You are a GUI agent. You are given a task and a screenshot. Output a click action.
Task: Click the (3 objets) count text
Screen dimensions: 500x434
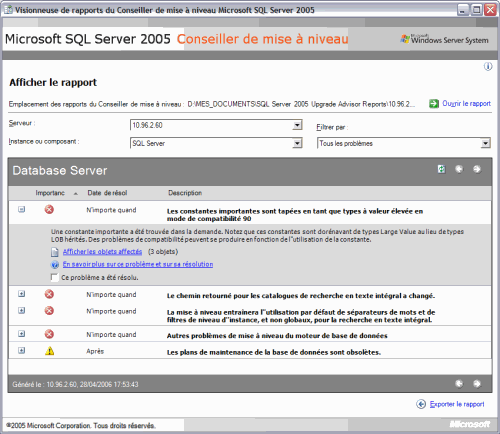163,252
